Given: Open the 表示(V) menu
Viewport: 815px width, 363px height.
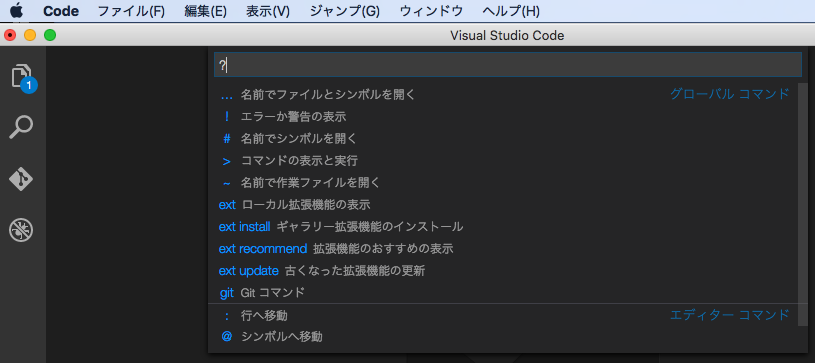Looking at the screenshot, I should click(268, 11).
